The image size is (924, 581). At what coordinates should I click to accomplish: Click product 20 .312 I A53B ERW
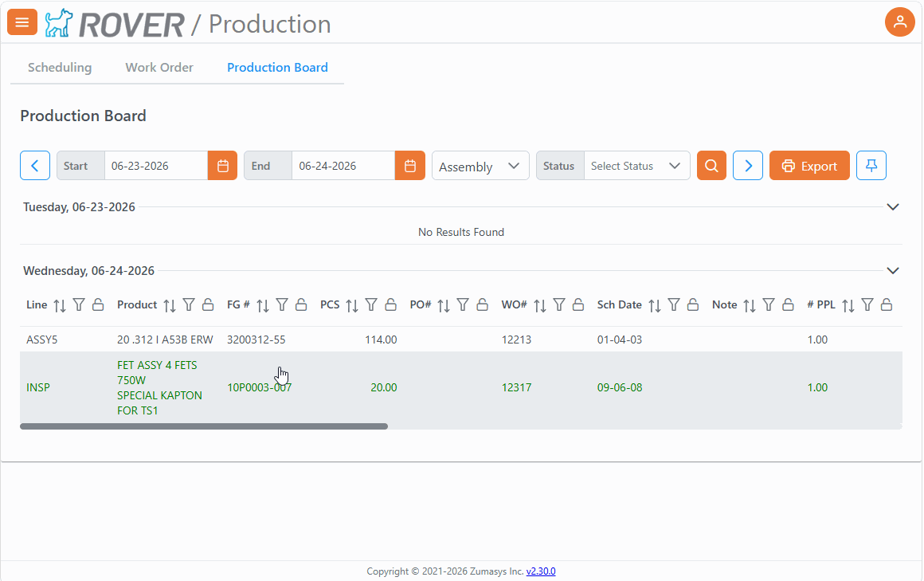165,340
